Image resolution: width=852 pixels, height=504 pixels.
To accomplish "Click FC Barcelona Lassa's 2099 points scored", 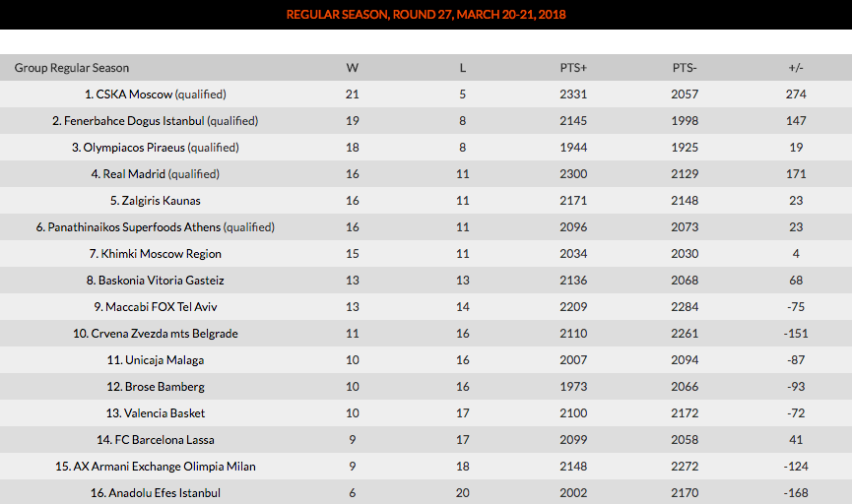I will [x=573, y=440].
